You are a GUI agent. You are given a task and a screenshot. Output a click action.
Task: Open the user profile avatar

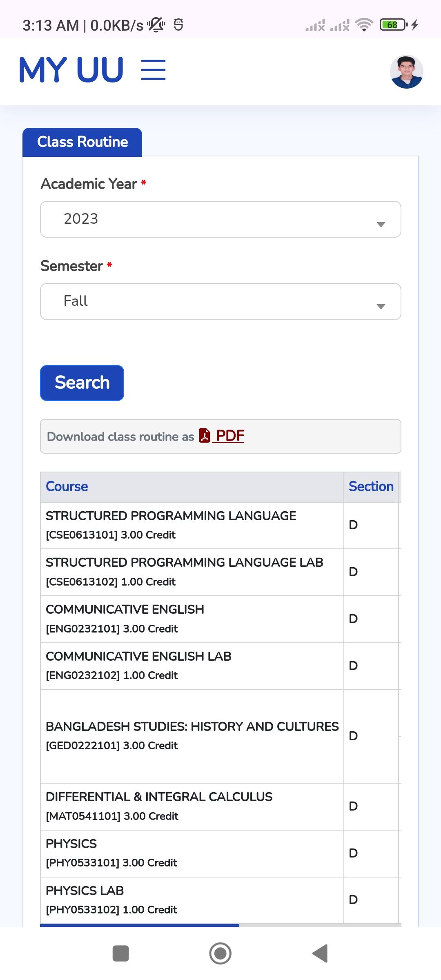406,72
